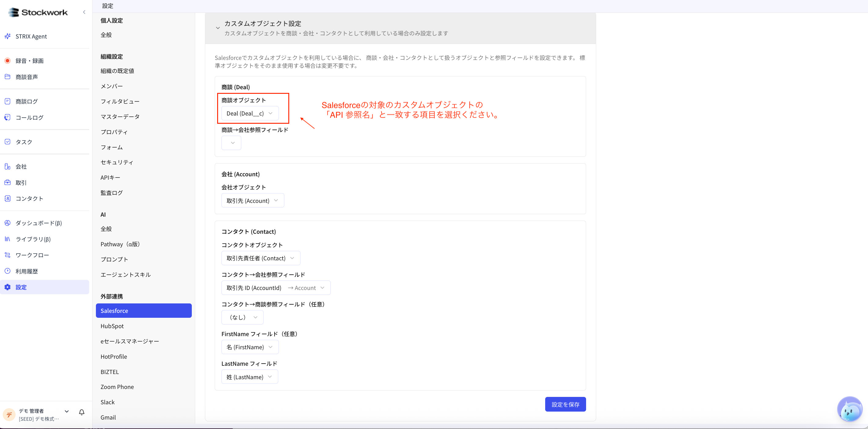The image size is (868, 429).
Task: Open the chat assistant mascot icon
Action: tap(849, 409)
